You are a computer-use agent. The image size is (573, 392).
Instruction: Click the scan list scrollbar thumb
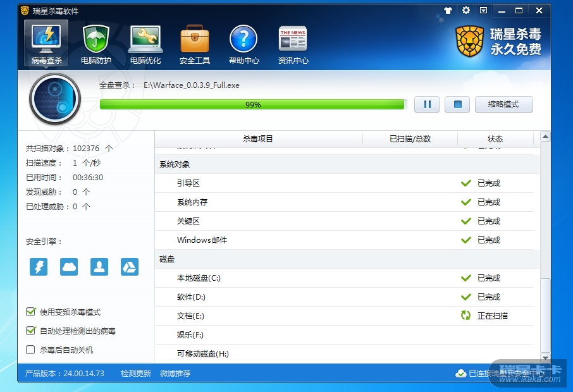click(x=545, y=316)
